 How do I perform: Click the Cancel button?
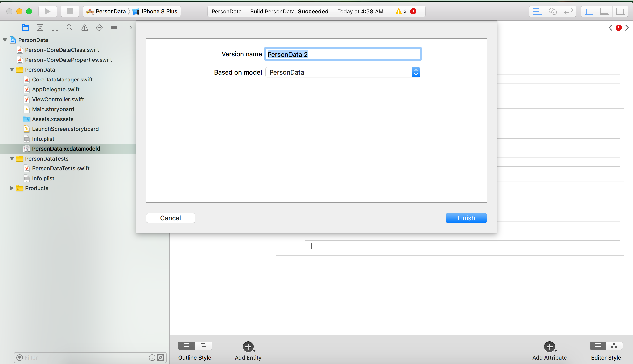point(170,218)
